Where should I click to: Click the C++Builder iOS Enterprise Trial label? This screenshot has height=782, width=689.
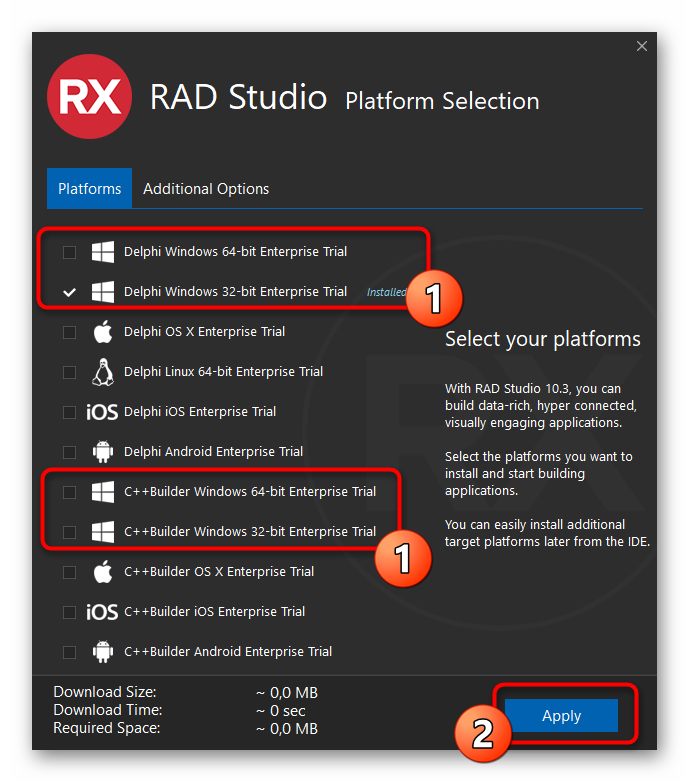click(214, 612)
